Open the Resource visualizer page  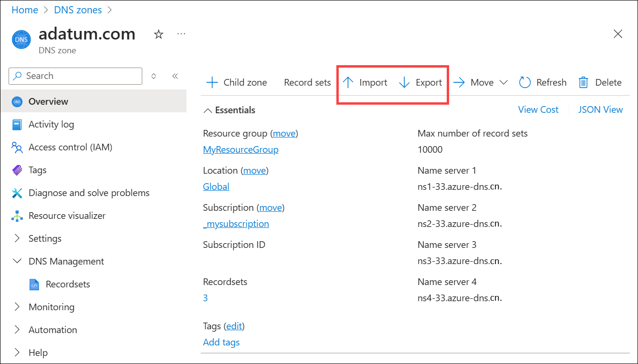point(67,216)
